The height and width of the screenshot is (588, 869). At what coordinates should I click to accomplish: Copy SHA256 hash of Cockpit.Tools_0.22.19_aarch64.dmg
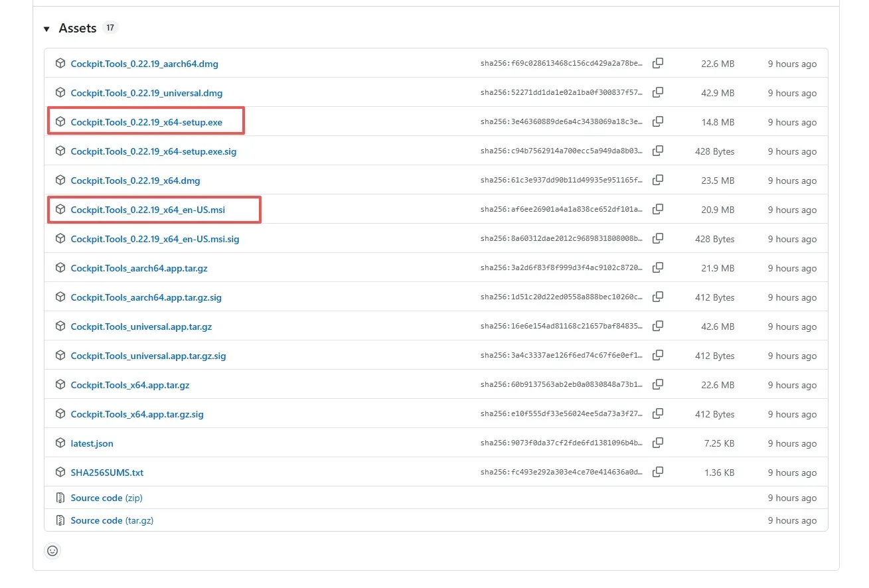pos(658,64)
